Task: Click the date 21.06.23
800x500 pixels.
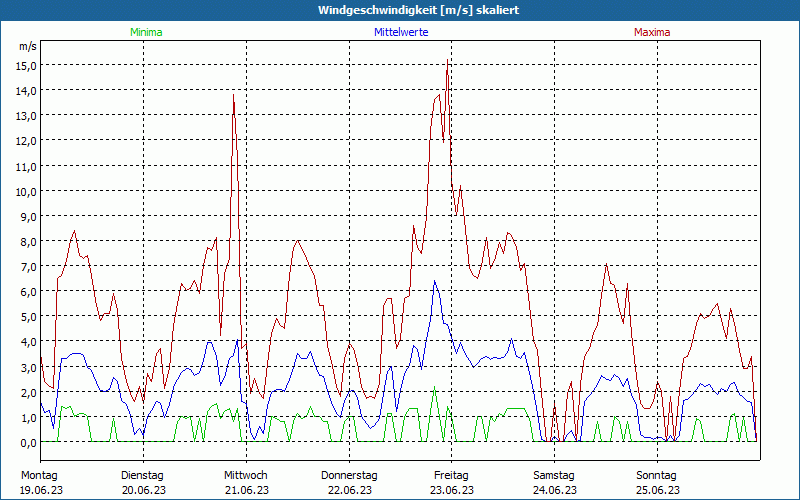Action: [x=246, y=490]
